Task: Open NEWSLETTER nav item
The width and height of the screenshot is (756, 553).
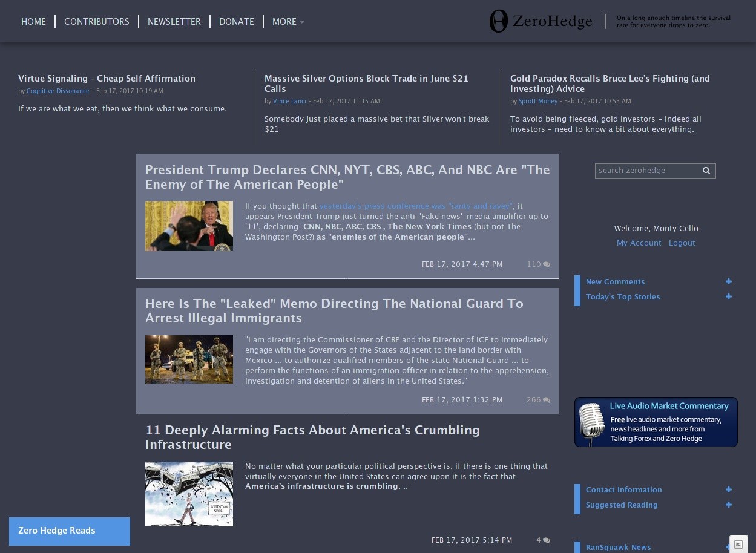Action: click(174, 21)
